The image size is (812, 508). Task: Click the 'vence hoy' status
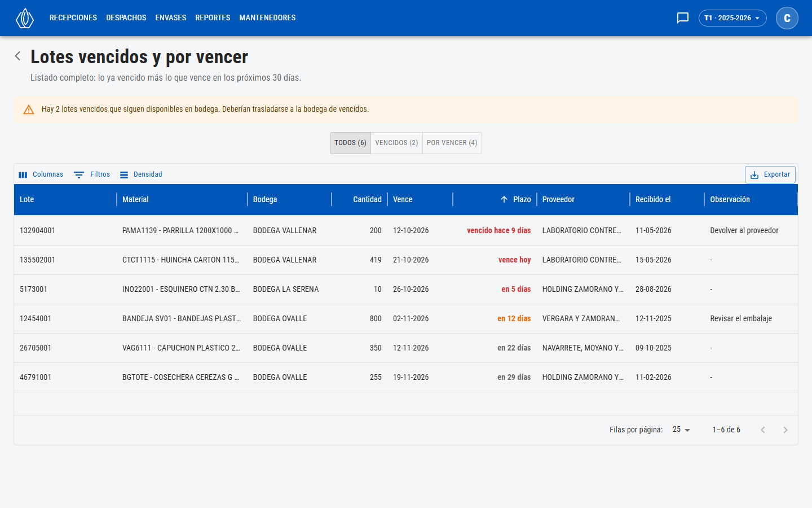click(515, 260)
